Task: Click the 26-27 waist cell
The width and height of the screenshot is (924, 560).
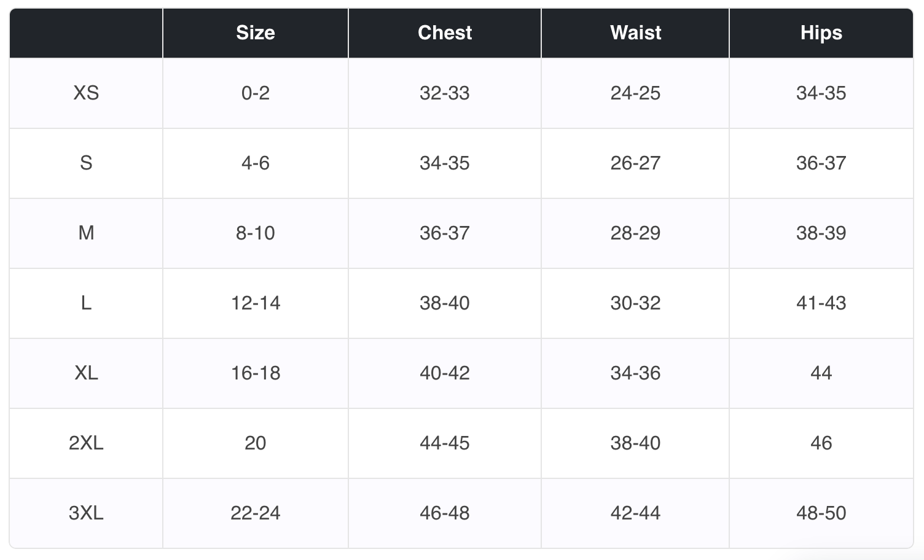Action: click(x=635, y=163)
